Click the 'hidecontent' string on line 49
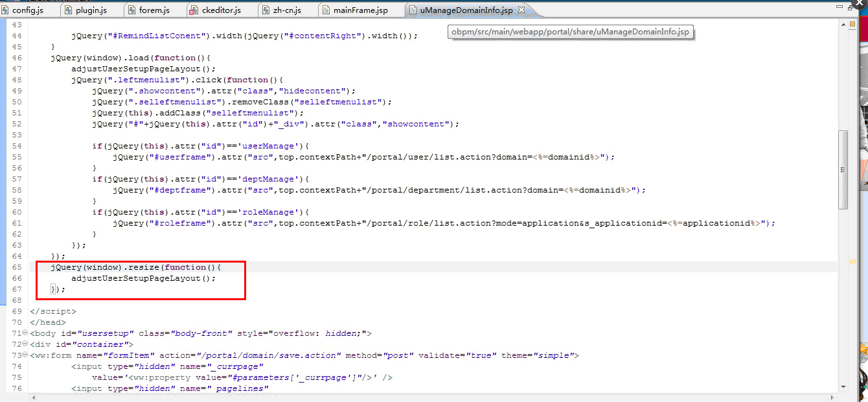868x402 pixels. click(314, 91)
